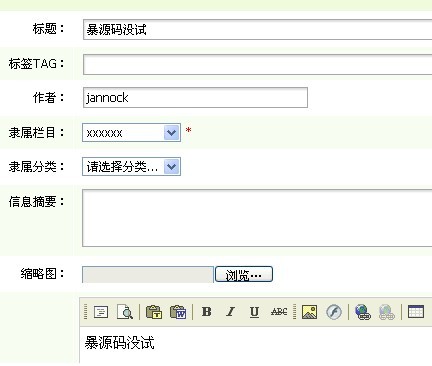Viewport: 432px width, 366px height.
Task: Click inside the 信息摘要 summary textarea
Action: 257,218
